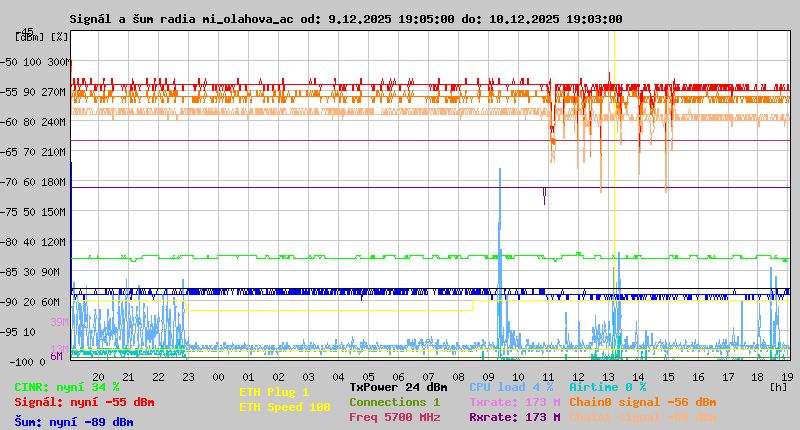Click the "CINR: nyní 34 %" legend entry
This screenshot has height=430, width=800.
click(x=67, y=388)
